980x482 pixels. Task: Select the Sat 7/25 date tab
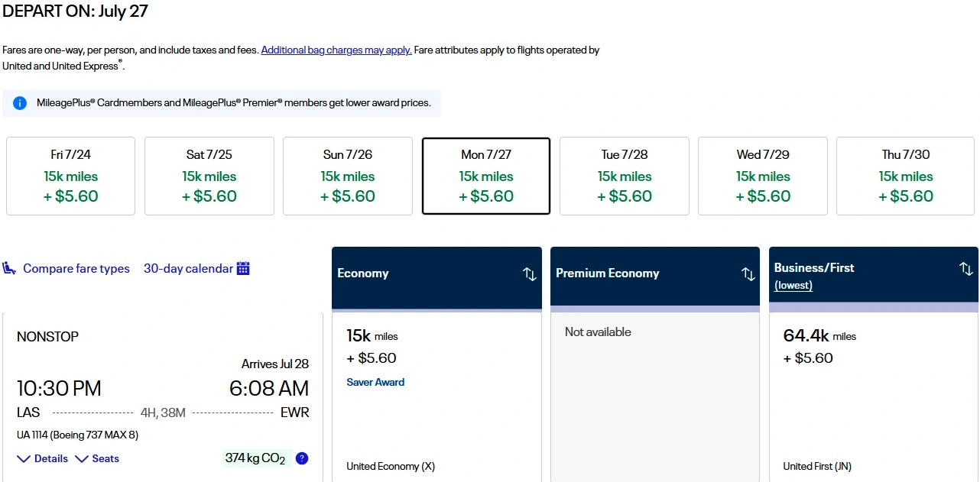pos(209,176)
